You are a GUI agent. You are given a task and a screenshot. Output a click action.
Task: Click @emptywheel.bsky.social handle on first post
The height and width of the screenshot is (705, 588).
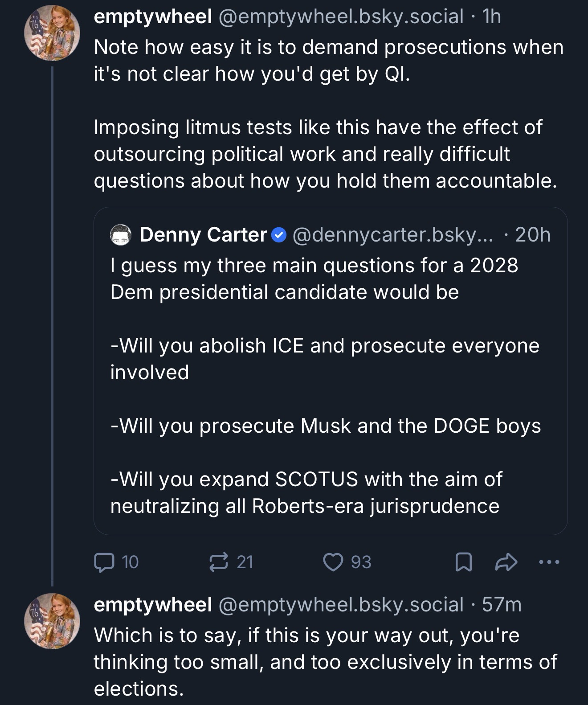click(x=340, y=16)
